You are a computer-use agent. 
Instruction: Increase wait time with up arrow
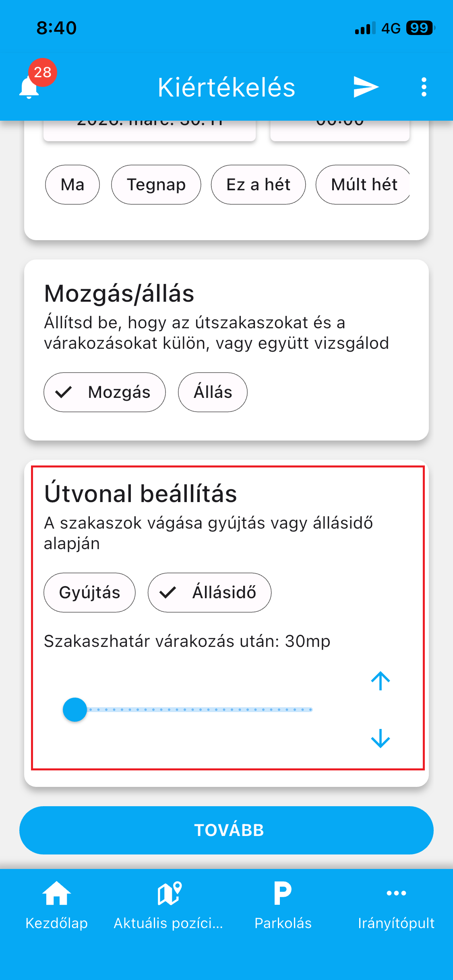pos(381,681)
